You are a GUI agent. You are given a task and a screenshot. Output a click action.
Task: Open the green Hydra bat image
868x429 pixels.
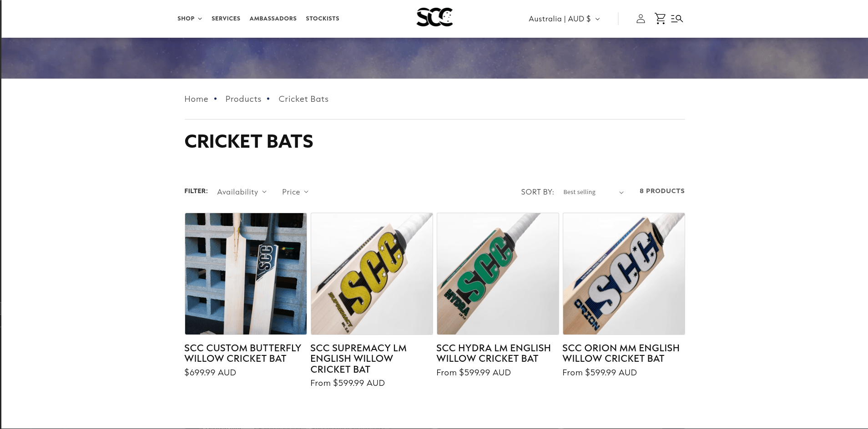pyautogui.click(x=498, y=274)
